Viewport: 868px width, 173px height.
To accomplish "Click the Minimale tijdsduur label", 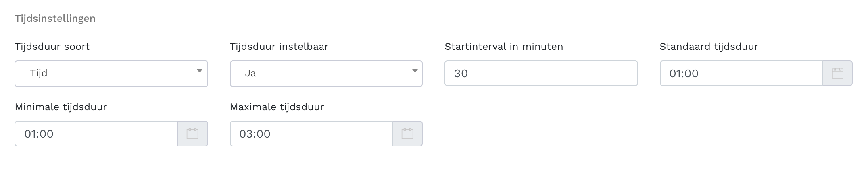I will pyautogui.click(x=61, y=107).
